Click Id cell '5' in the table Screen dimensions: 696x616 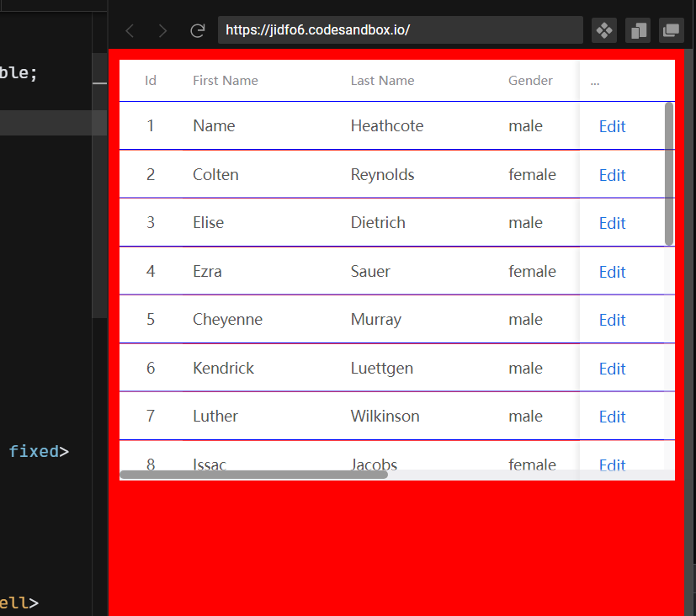click(151, 320)
